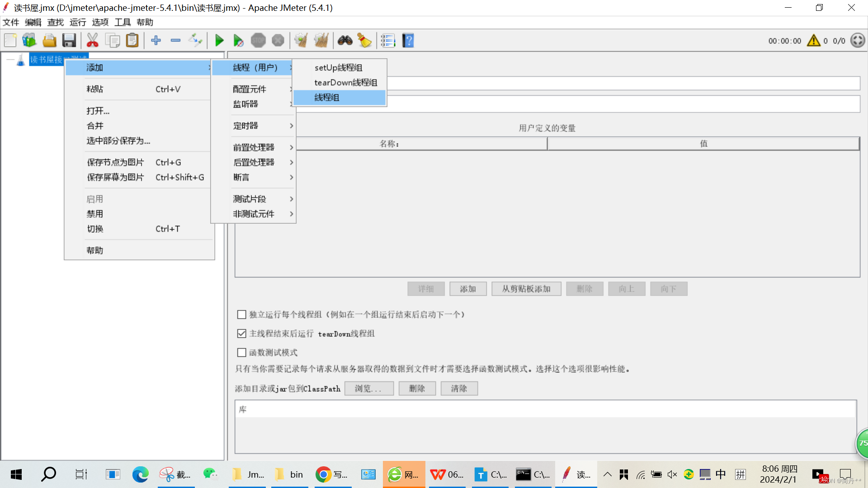Open the Templates icon in toolbar
The height and width of the screenshot is (488, 868).
click(29, 41)
